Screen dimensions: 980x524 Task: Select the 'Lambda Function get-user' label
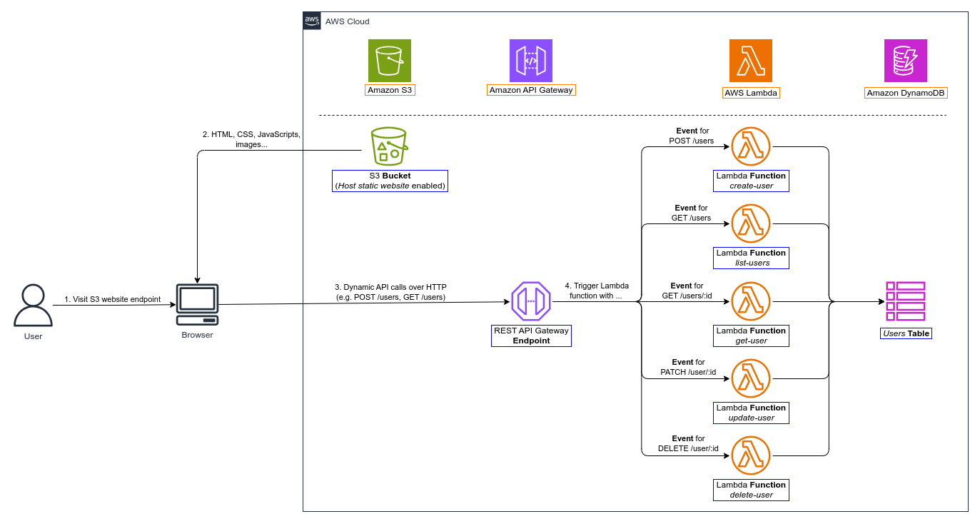(751, 336)
